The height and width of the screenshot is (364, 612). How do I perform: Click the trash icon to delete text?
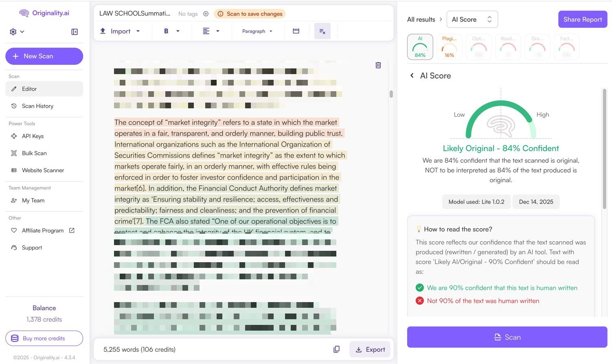378,65
